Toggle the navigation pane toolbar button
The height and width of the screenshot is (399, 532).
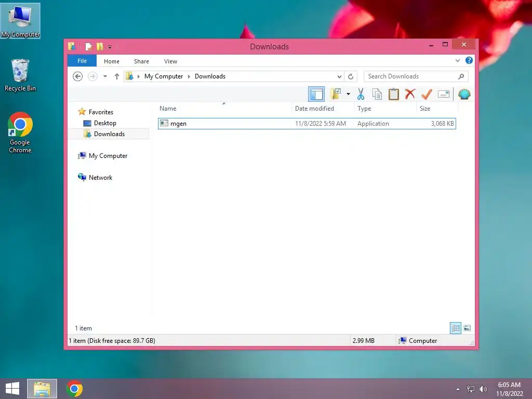point(316,94)
